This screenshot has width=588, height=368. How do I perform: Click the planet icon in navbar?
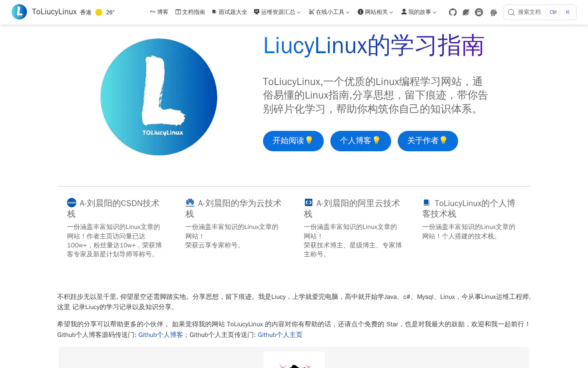[x=466, y=12]
